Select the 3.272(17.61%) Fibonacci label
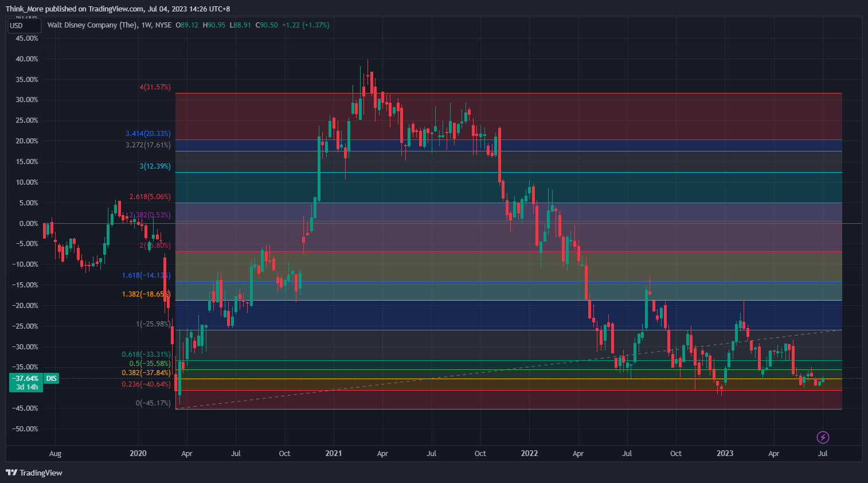Image resolution: width=868 pixels, height=483 pixels. pos(148,145)
